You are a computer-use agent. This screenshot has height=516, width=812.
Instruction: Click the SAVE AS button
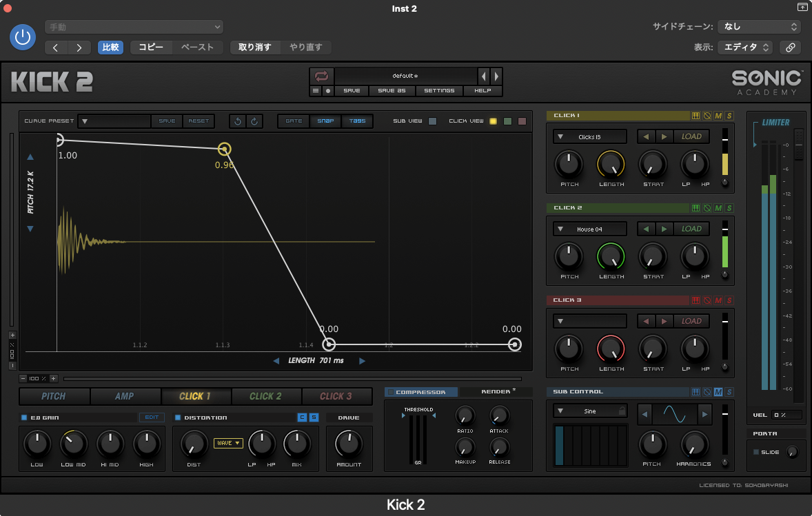click(391, 91)
